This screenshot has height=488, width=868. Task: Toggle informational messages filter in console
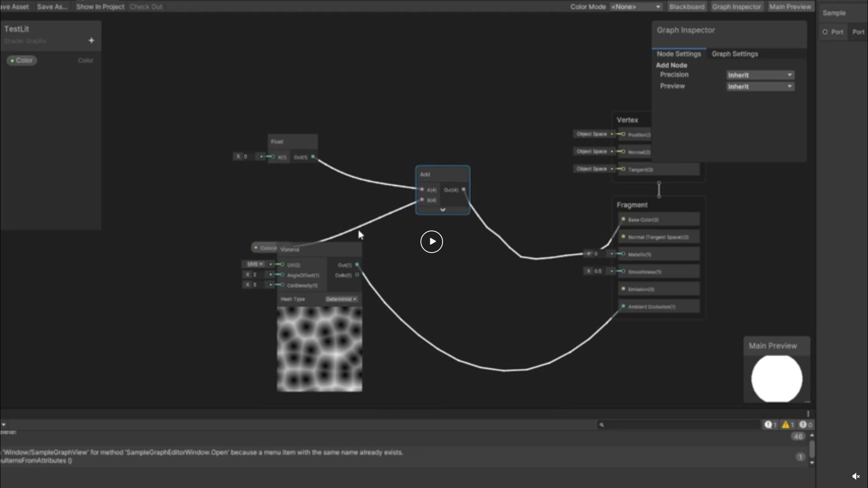[805, 424]
